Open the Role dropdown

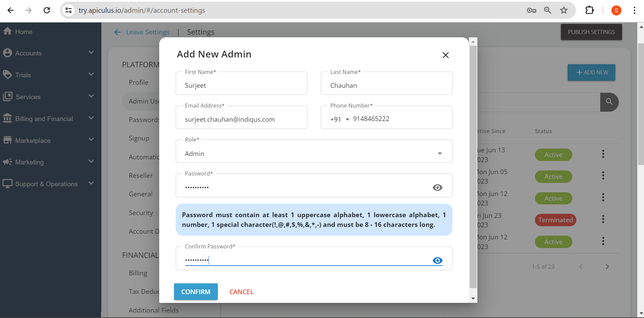[x=439, y=153]
